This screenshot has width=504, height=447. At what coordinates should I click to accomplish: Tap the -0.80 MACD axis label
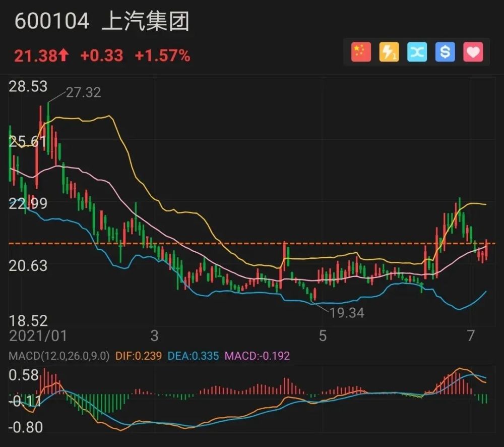(26, 428)
